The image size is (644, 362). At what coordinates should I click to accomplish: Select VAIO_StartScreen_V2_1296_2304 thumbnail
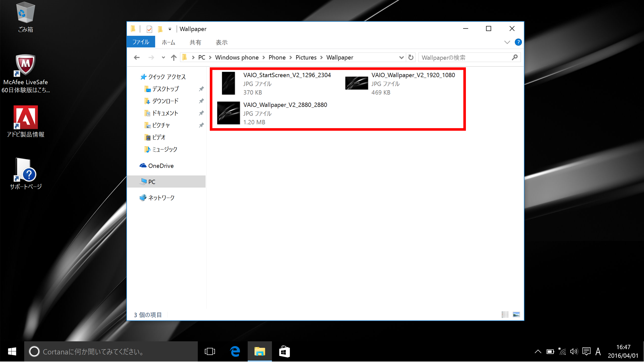click(228, 83)
